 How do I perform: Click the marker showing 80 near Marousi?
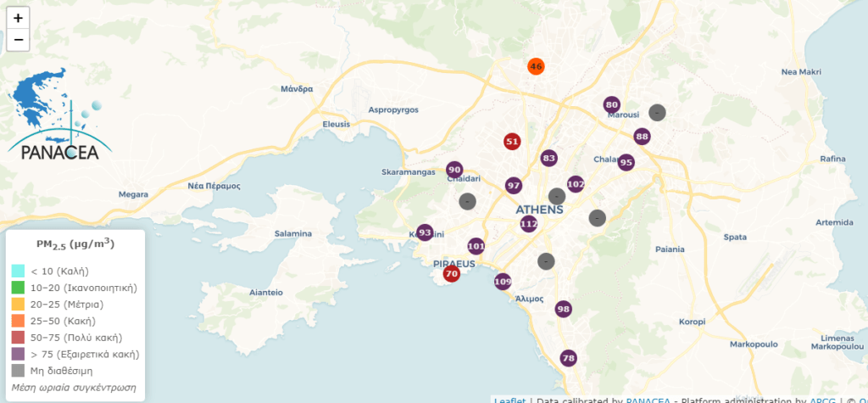coord(611,105)
